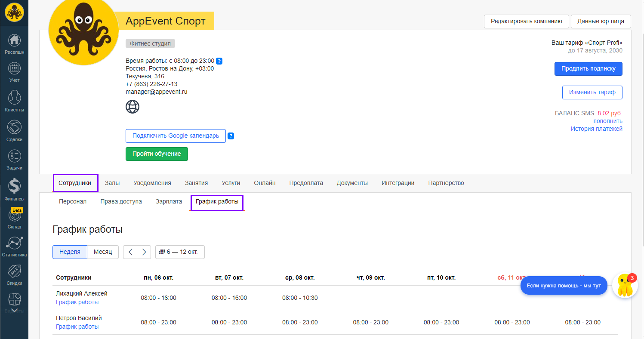Viewport: 644px width, 339px height.
Task: Open Статистика chart icon
Action: point(14,243)
